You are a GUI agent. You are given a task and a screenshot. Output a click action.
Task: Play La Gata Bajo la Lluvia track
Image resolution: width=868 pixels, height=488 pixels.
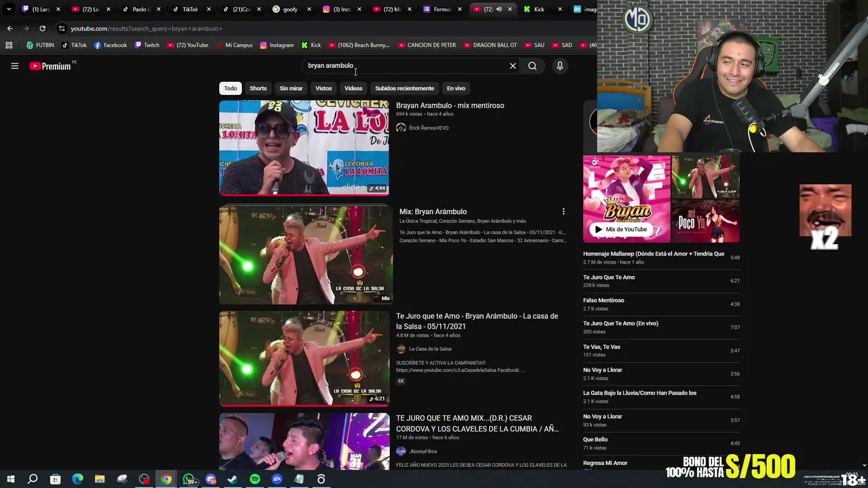[661, 396]
